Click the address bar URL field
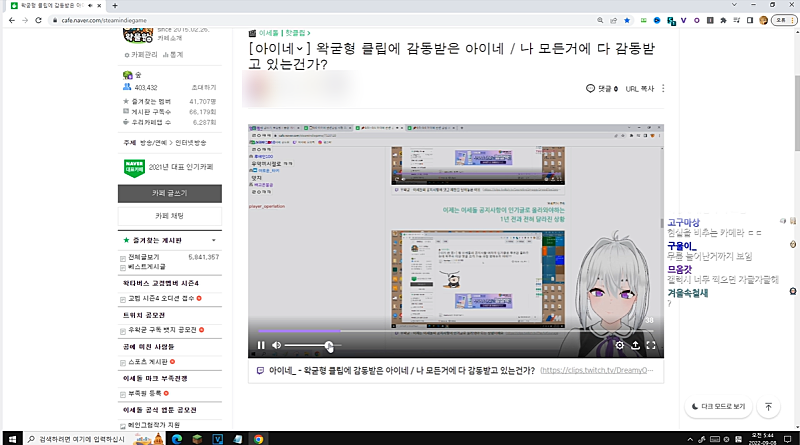The height and width of the screenshot is (445, 800). point(321,20)
